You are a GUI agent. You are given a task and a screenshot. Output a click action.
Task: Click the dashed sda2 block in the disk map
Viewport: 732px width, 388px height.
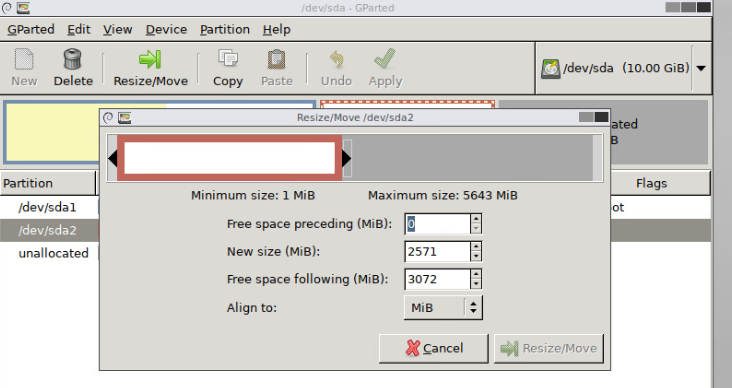(407, 105)
